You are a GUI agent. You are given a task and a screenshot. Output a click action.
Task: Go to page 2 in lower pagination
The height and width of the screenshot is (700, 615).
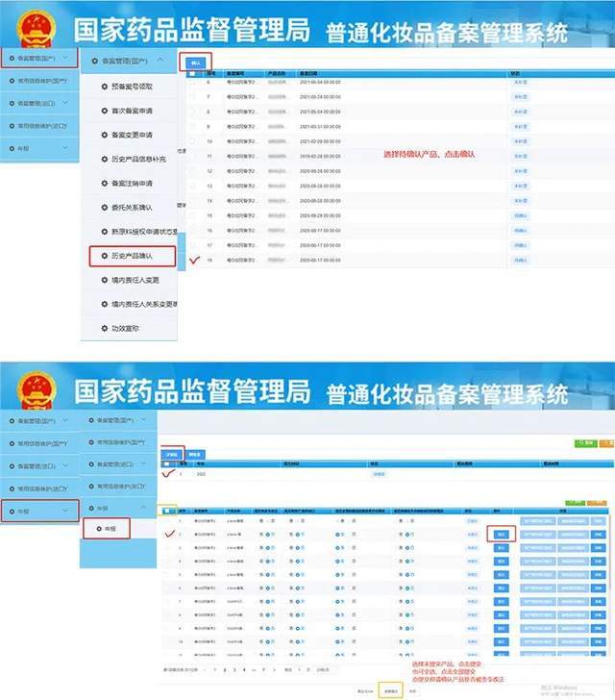click(x=225, y=669)
